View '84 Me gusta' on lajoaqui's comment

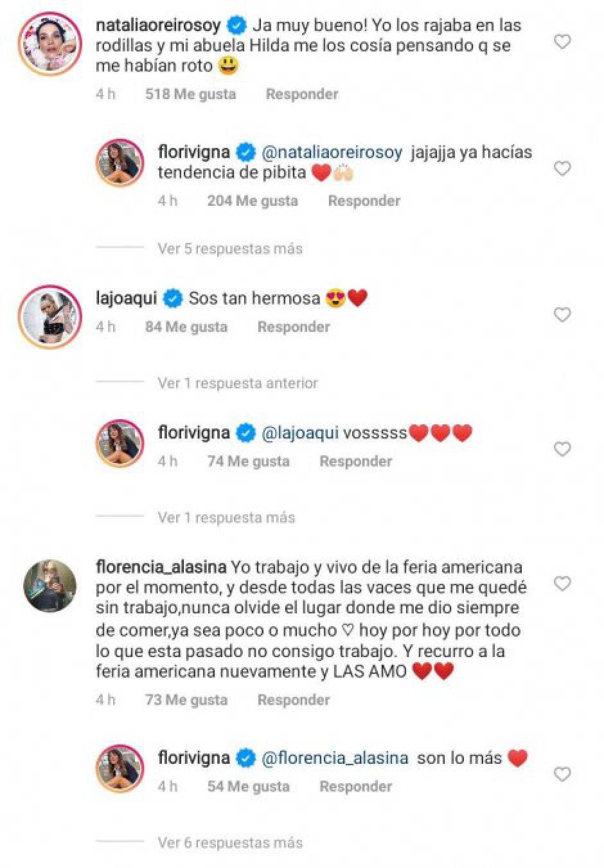pos(187,327)
